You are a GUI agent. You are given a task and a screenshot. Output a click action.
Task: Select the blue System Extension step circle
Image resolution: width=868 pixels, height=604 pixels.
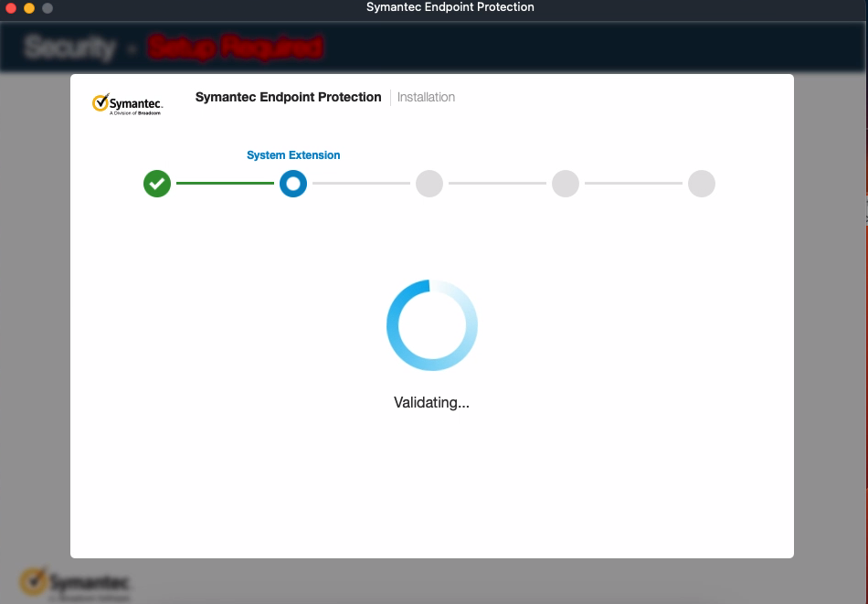click(293, 184)
